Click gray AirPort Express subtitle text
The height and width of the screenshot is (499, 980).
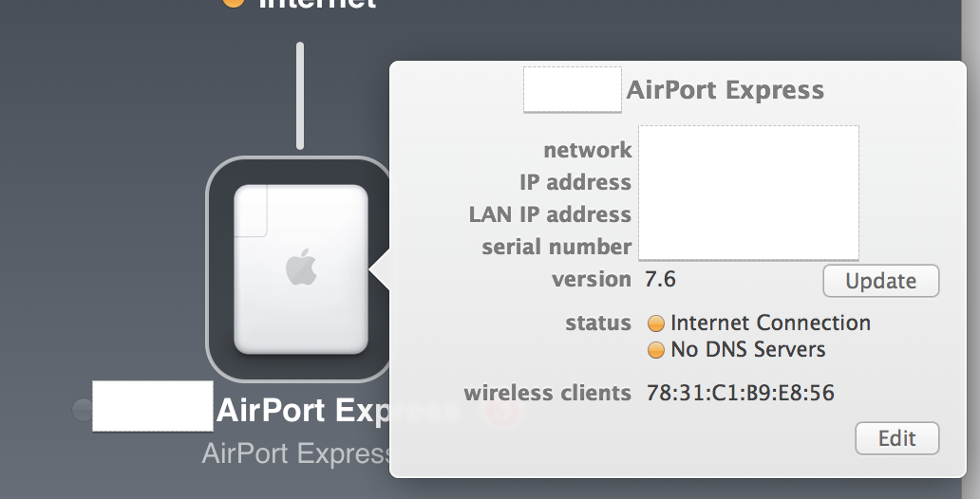point(297,454)
